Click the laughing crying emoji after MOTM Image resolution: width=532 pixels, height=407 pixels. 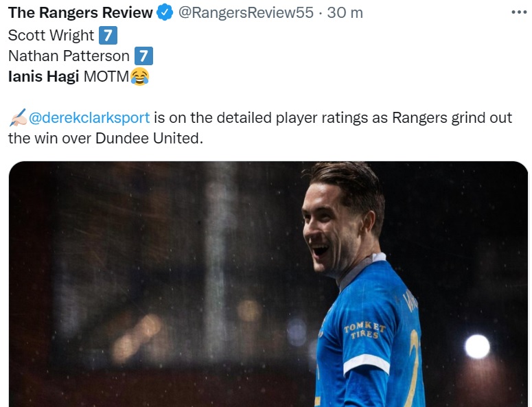pos(139,76)
